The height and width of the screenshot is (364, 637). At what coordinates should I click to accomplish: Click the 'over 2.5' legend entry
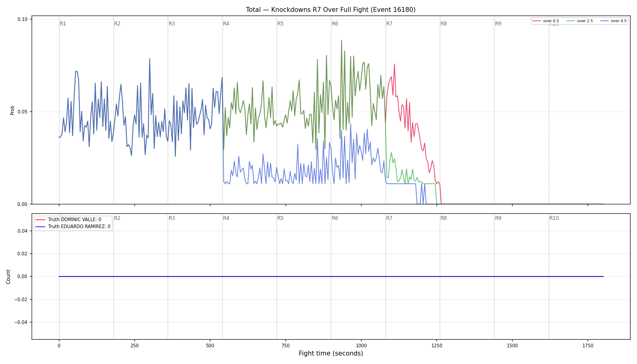580,21
